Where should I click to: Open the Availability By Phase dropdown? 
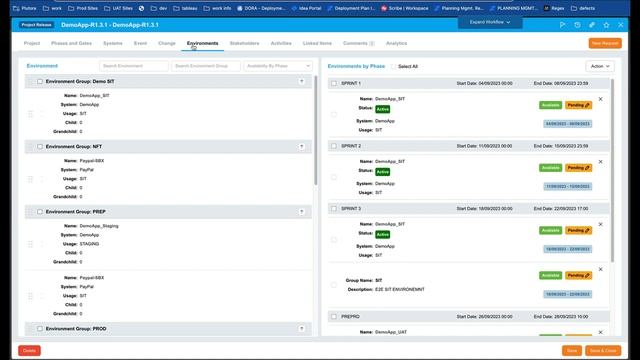pos(278,66)
